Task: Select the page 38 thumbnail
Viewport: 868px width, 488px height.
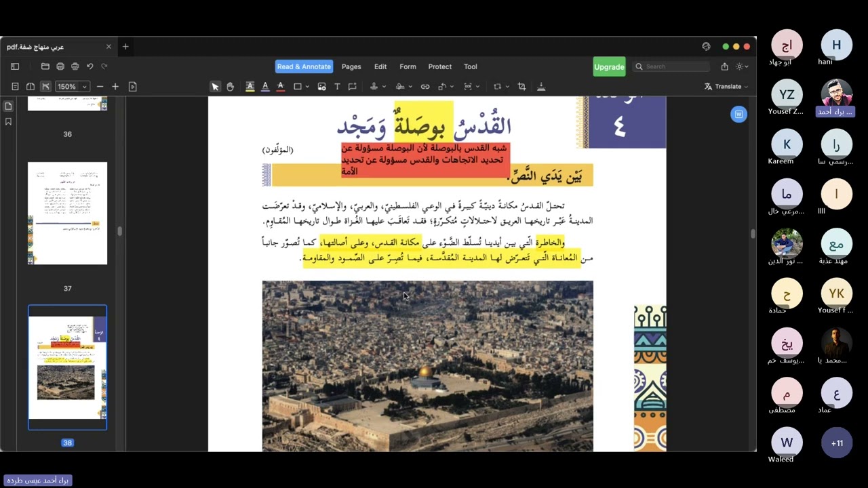Action: tap(67, 367)
